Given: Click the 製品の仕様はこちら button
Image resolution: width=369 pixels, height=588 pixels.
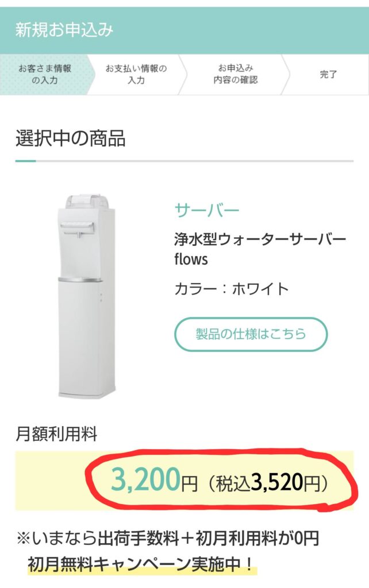Looking at the screenshot, I should tap(251, 334).
